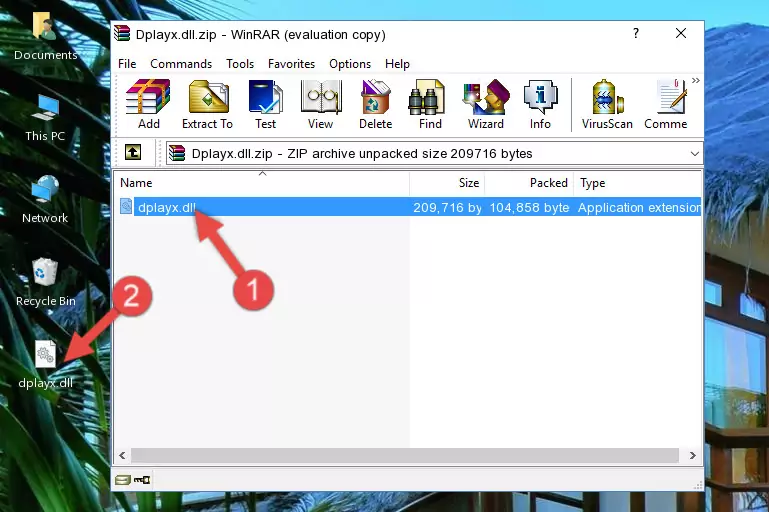Open the Options menu
Image resolution: width=769 pixels, height=512 pixels.
coord(350,64)
